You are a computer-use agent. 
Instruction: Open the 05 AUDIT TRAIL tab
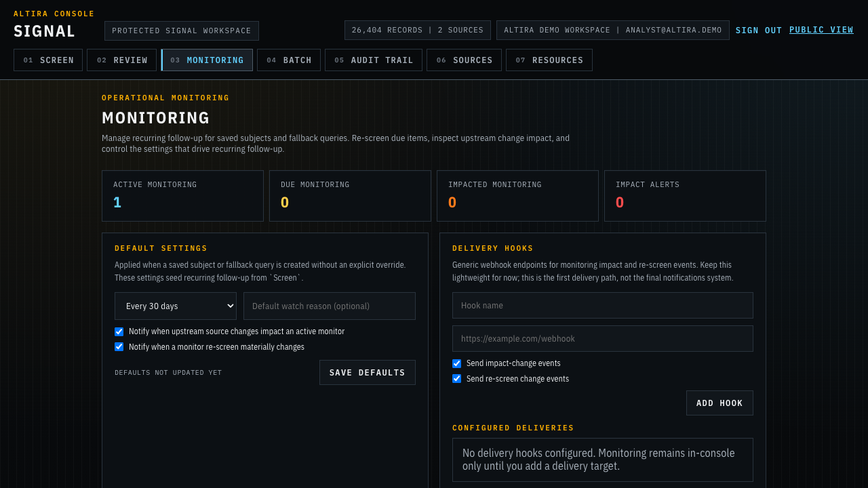point(373,60)
